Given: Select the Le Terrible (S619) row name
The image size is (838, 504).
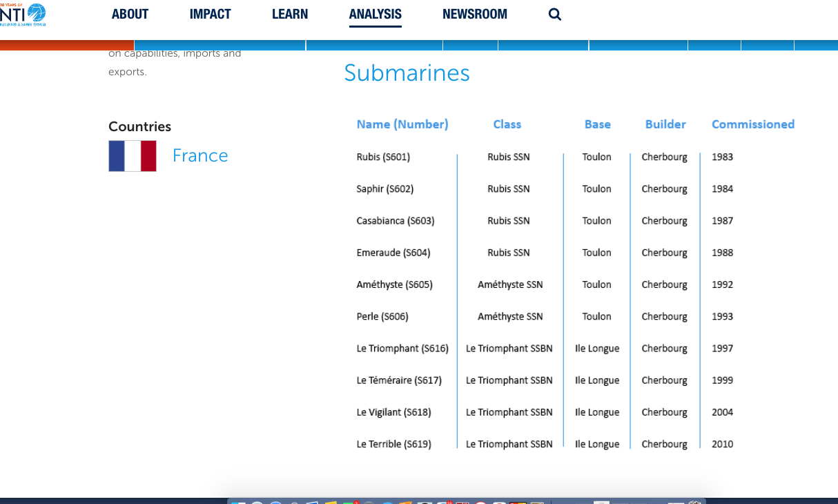Looking at the screenshot, I should pyautogui.click(x=394, y=444).
